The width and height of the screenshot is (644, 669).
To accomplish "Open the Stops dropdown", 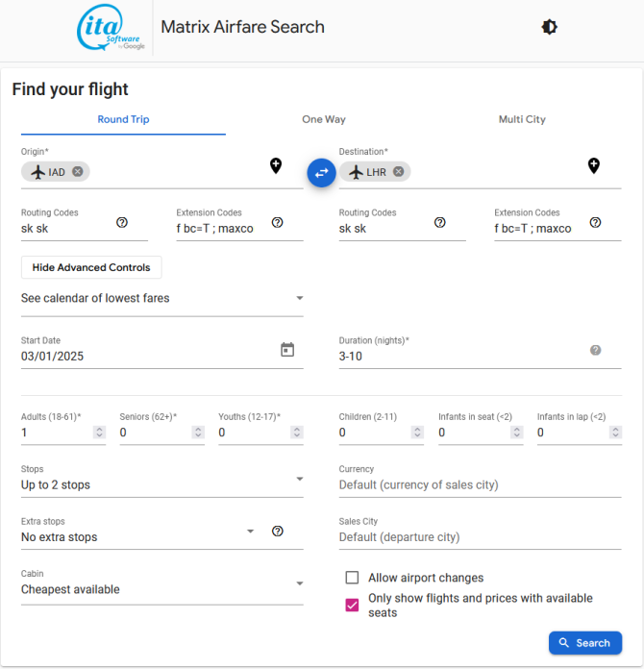I will (162, 480).
